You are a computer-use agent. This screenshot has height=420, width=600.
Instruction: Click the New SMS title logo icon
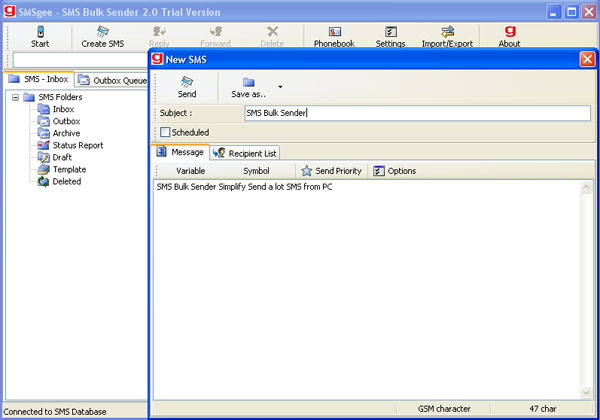[x=157, y=59]
